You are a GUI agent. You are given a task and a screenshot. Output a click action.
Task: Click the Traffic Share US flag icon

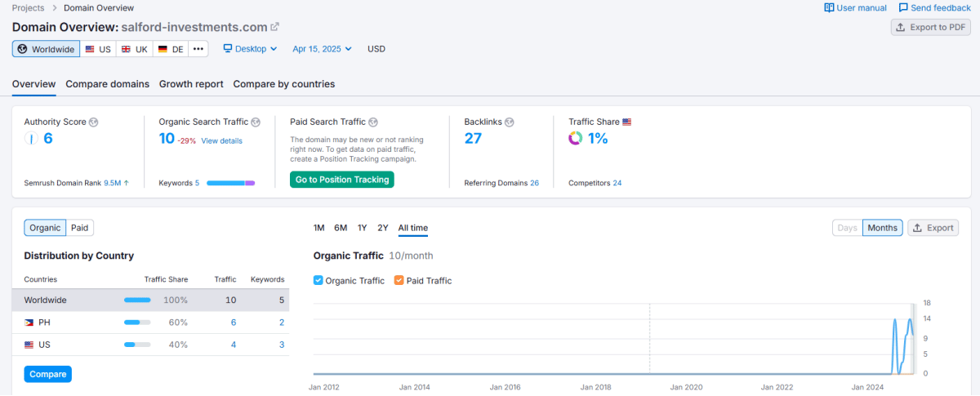(x=627, y=122)
